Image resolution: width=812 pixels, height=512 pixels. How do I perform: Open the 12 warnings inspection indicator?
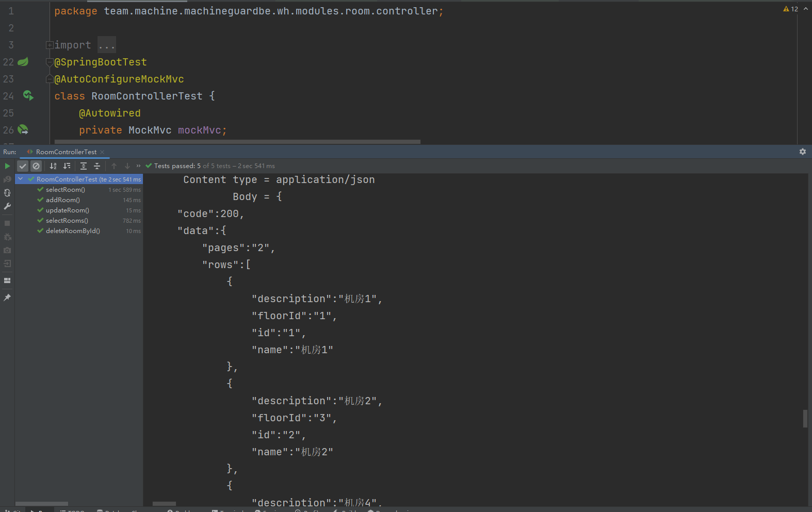790,9
